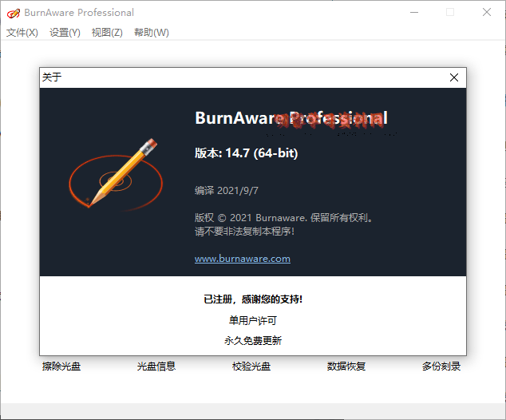506x420 pixels.
Task: Select the 擦除光盘 tool
Action: coord(61,367)
